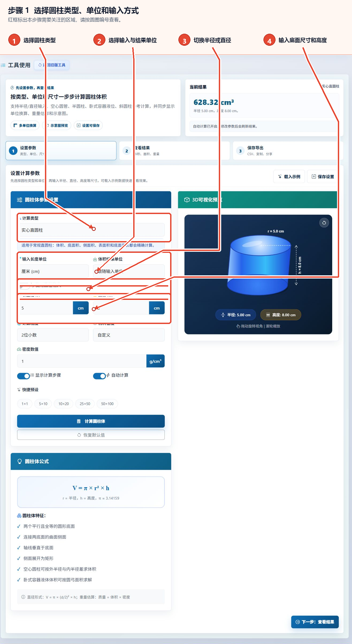Click the 高度: 8.00 cm badge
The width and height of the screenshot is (352, 644).
281,315
